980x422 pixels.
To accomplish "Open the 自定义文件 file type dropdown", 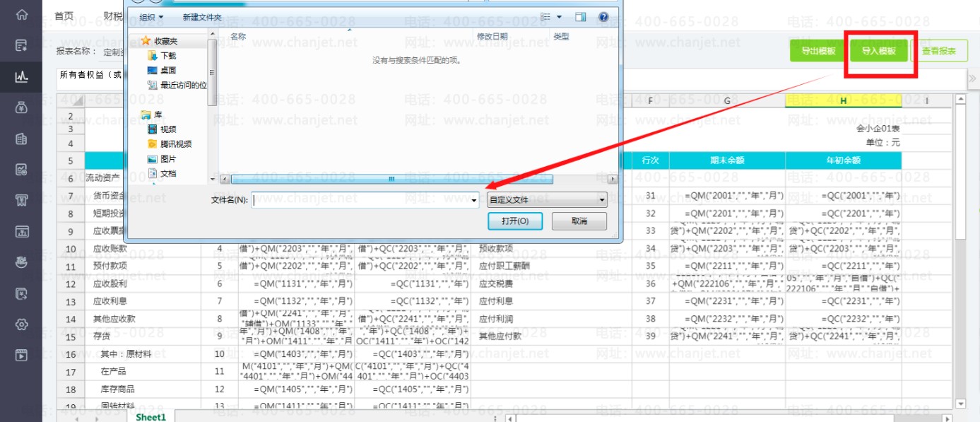I will pyautogui.click(x=547, y=200).
